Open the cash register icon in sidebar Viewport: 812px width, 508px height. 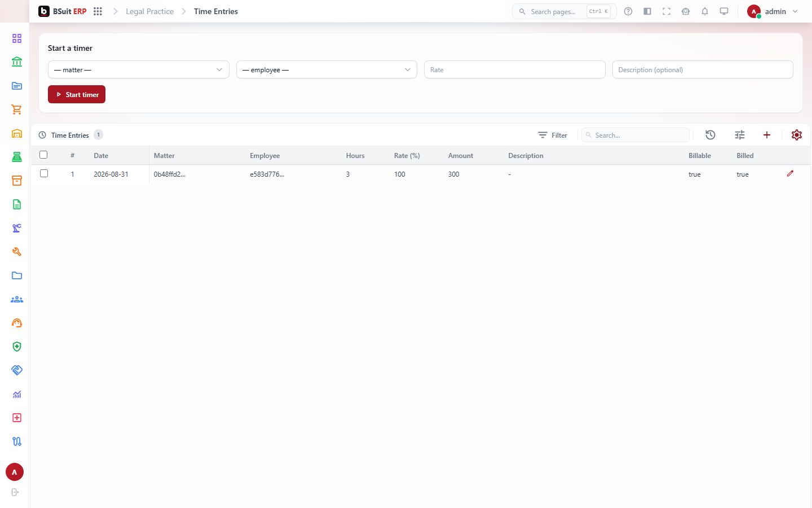(17, 157)
